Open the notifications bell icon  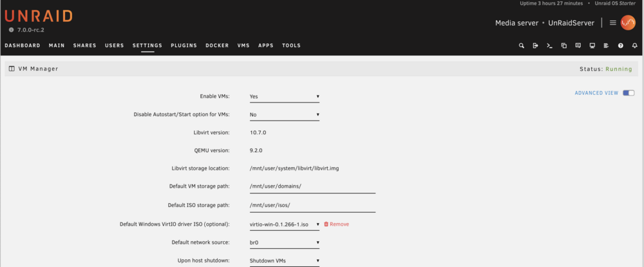coord(634,46)
